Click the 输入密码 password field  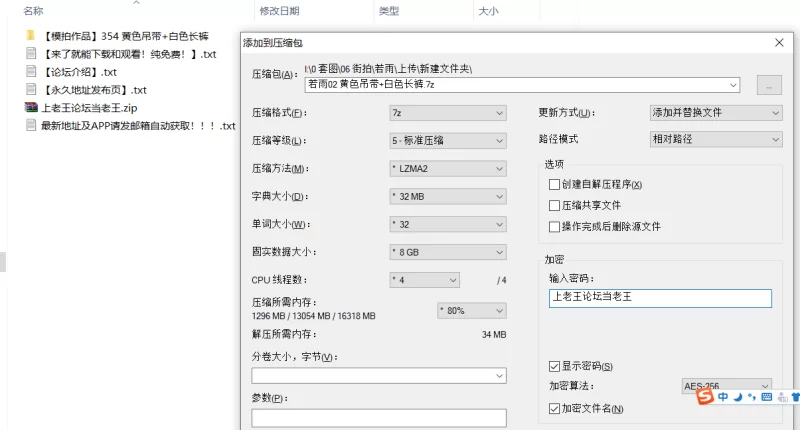[660, 297]
